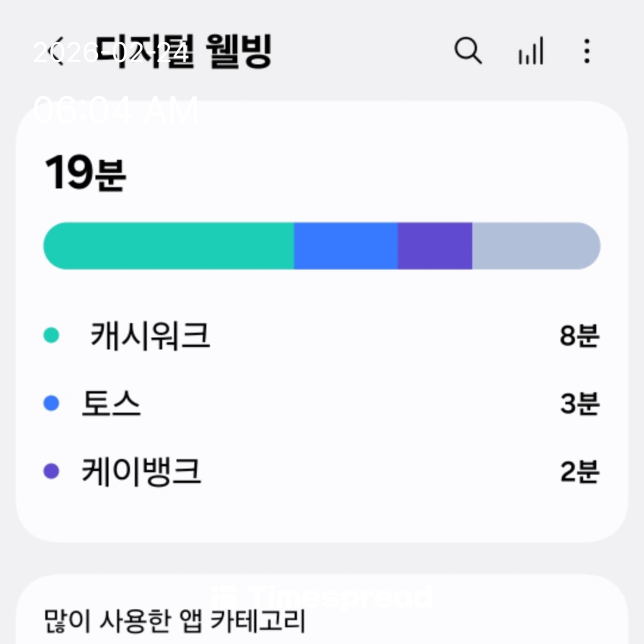Click the purple dot beside 케이뱅크
The height and width of the screenshot is (644, 644).
pyautogui.click(x=51, y=472)
